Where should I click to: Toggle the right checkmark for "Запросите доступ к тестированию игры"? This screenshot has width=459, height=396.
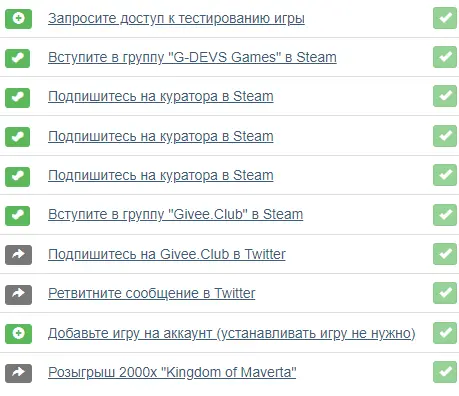445,18
